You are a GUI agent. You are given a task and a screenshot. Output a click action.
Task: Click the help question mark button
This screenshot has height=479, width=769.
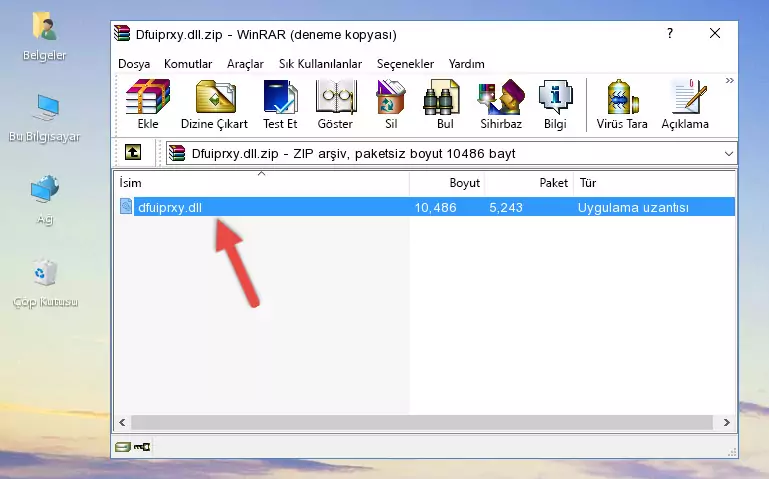point(670,33)
